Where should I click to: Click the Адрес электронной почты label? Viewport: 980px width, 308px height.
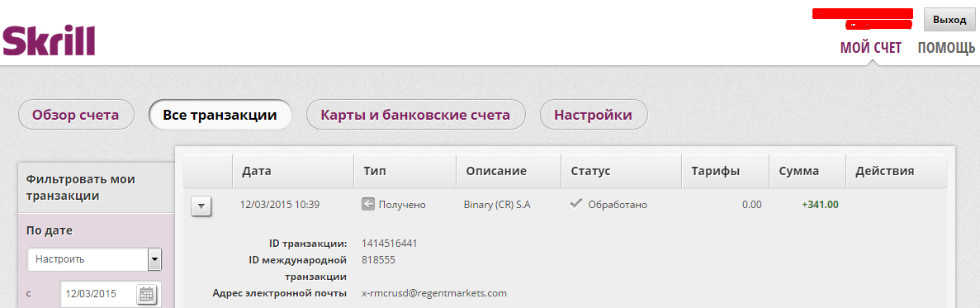pyautogui.click(x=279, y=293)
